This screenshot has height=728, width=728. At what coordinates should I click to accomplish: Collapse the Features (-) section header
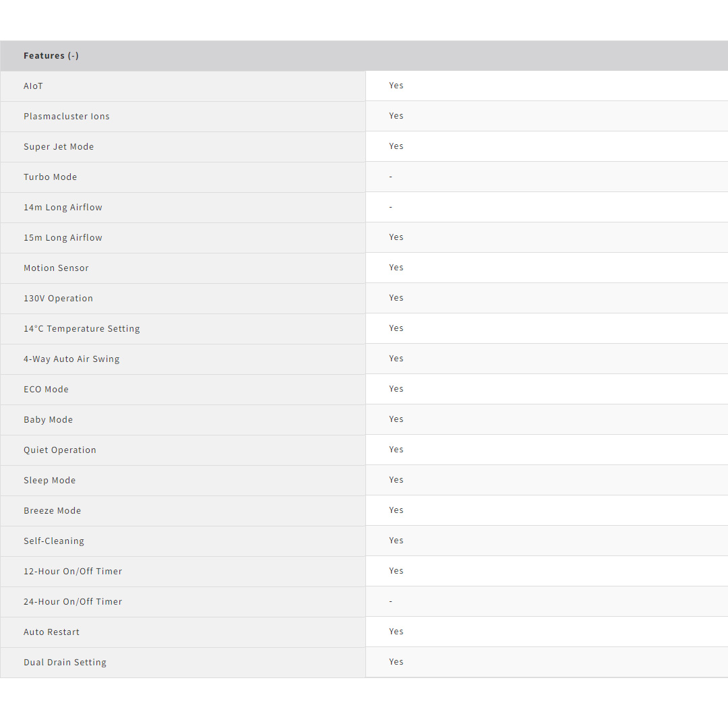51,56
